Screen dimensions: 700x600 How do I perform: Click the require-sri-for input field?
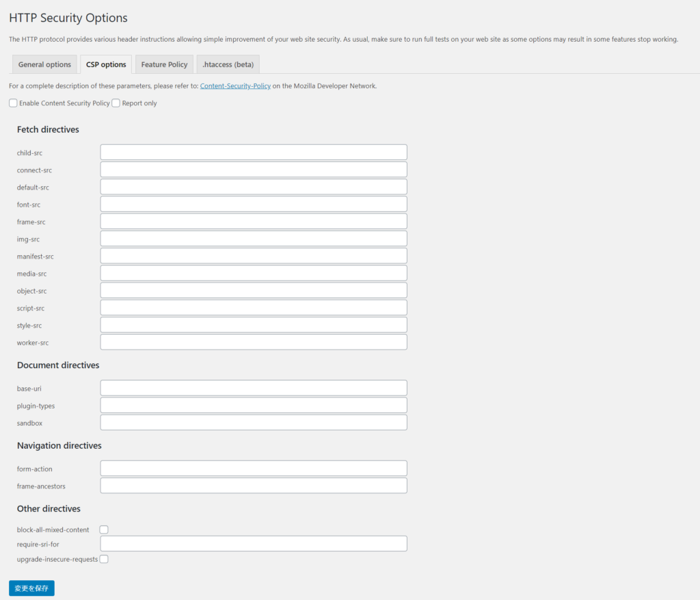click(253, 543)
